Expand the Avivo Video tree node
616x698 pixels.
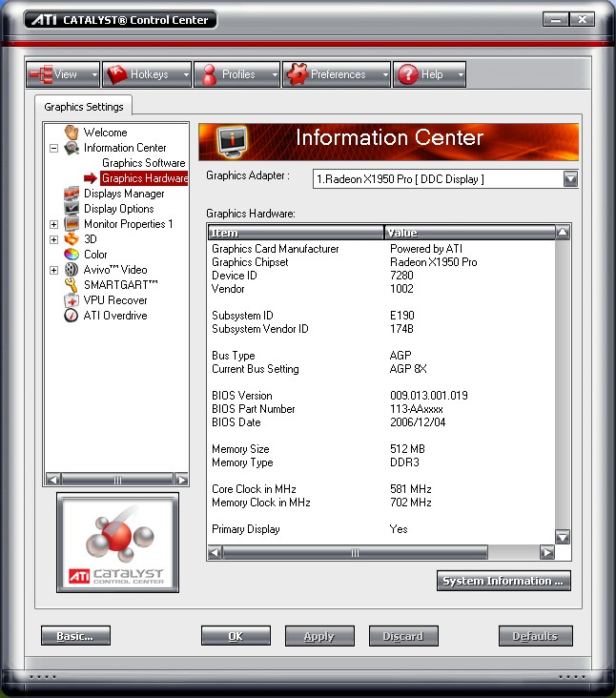click(x=53, y=270)
